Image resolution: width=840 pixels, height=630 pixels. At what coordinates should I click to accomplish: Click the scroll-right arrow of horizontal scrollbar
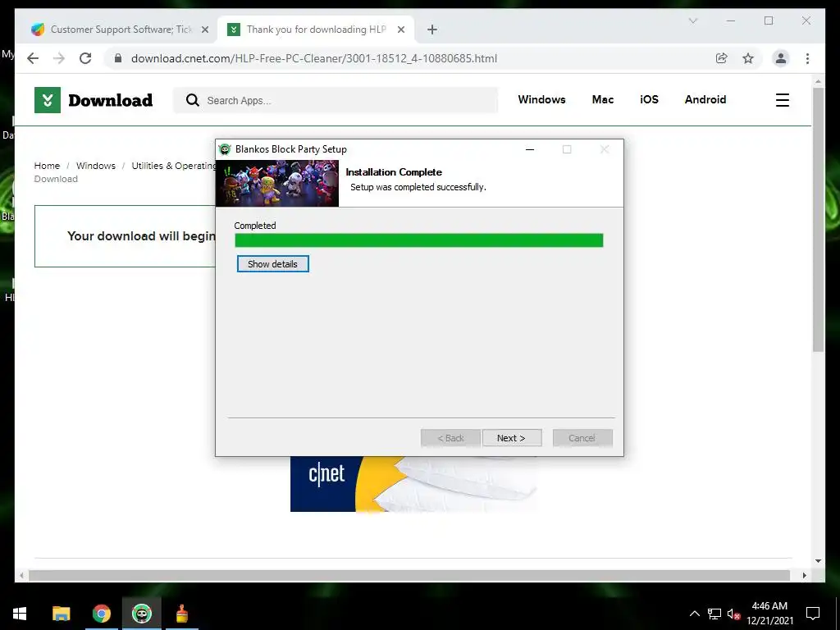point(804,575)
